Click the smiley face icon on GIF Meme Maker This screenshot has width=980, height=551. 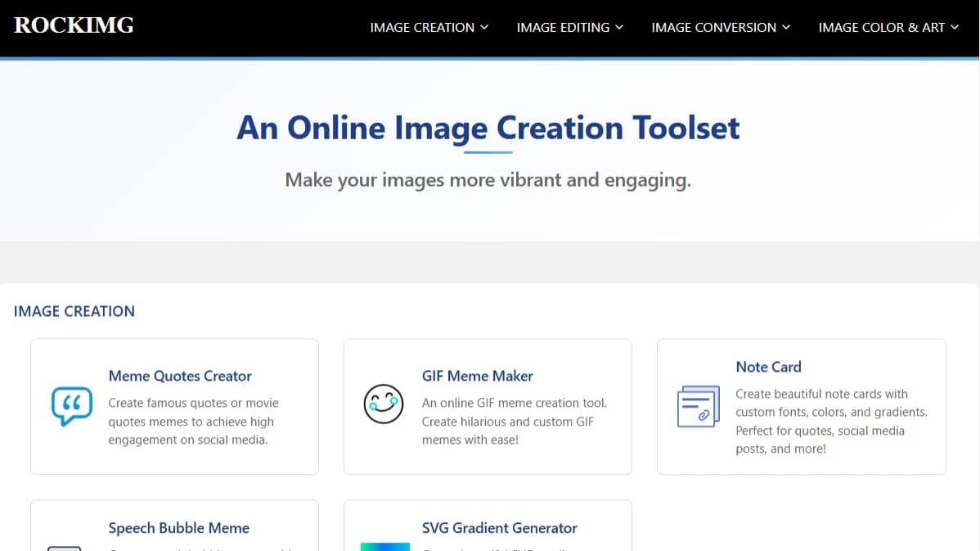coord(384,404)
